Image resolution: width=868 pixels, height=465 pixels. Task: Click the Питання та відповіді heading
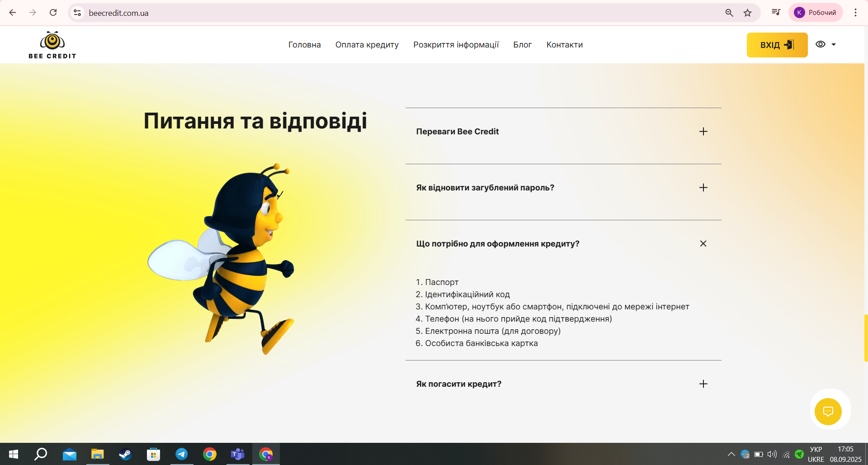255,121
